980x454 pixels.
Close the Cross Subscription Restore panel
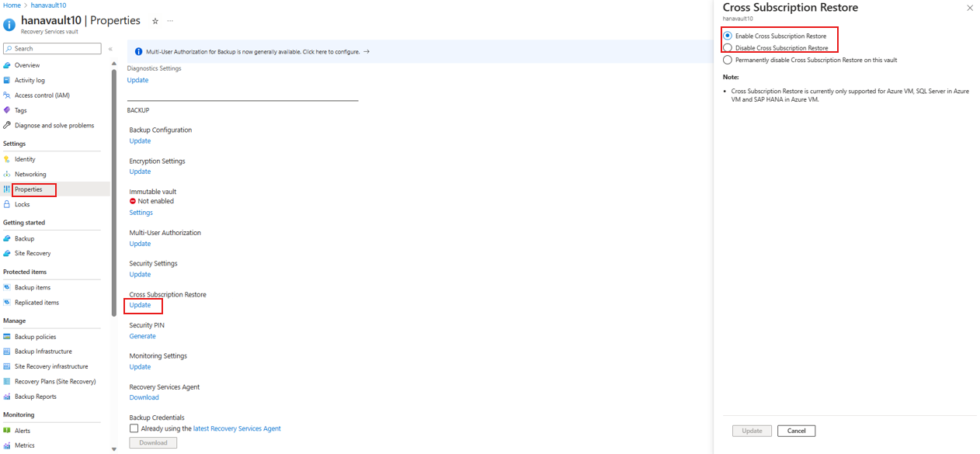pos(969,8)
